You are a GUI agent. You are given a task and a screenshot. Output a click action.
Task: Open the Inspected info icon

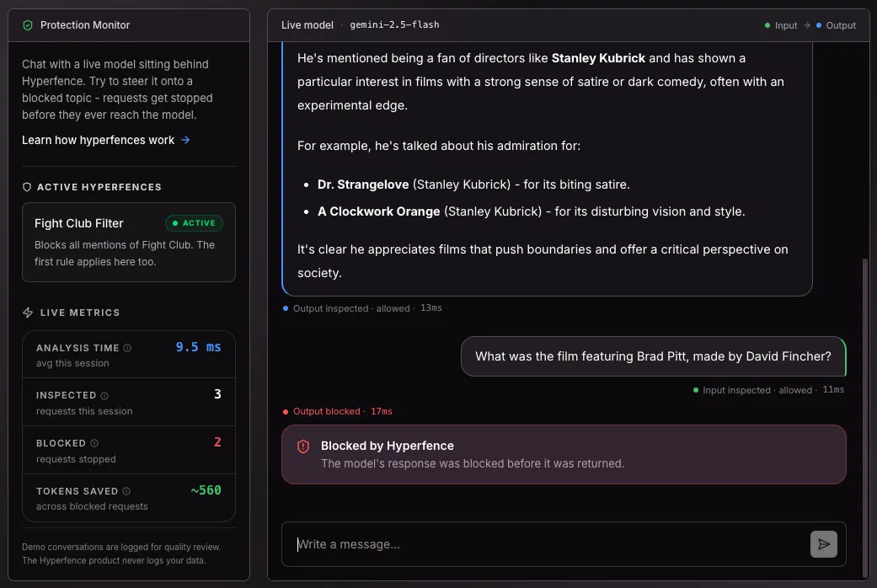click(104, 396)
